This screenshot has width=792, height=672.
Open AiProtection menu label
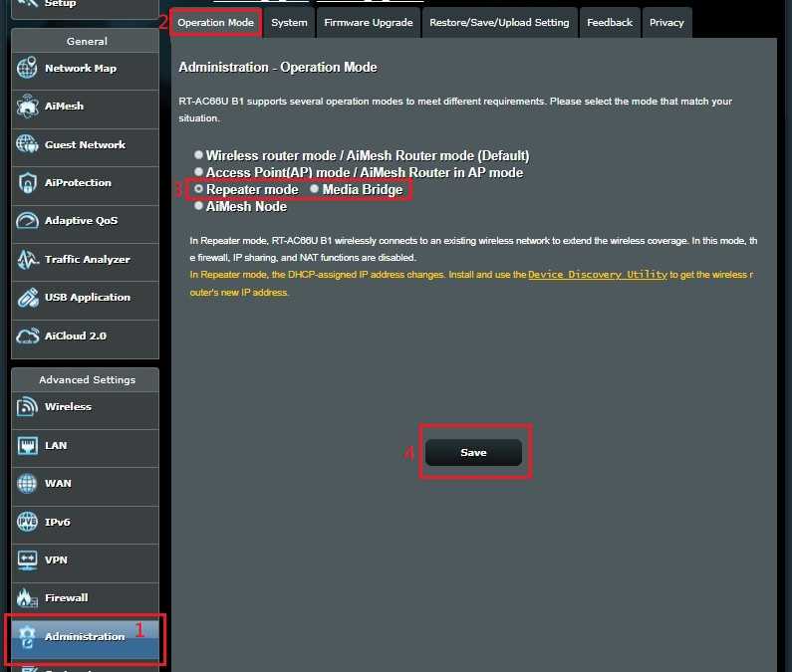78,183
